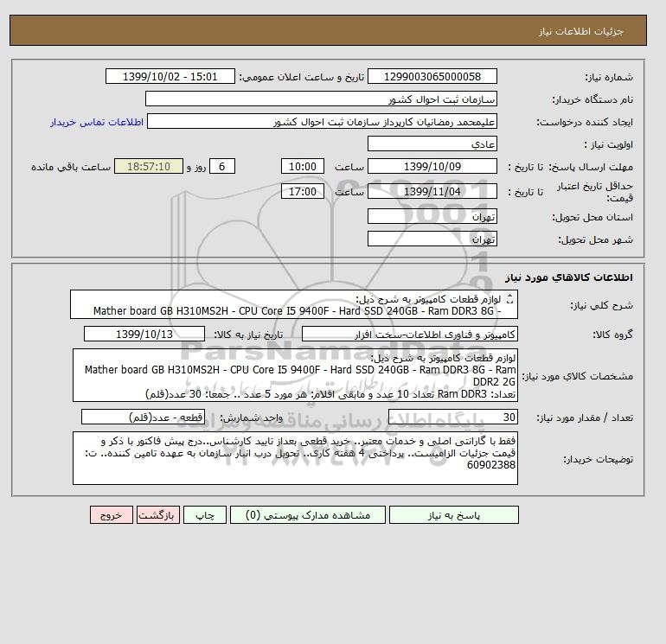Select the شماره نیاز field 1299003065000058
The image size is (666, 644).
(x=432, y=77)
